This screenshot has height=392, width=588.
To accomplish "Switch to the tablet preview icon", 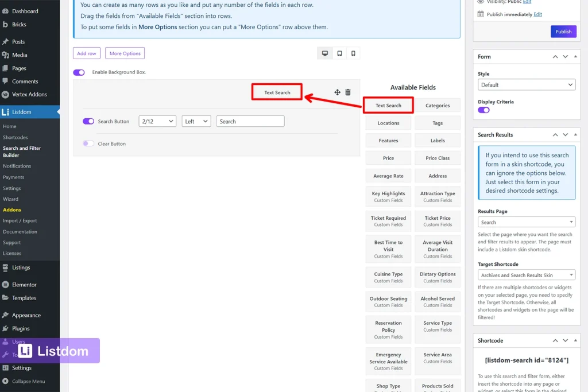I will tap(339, 52).
